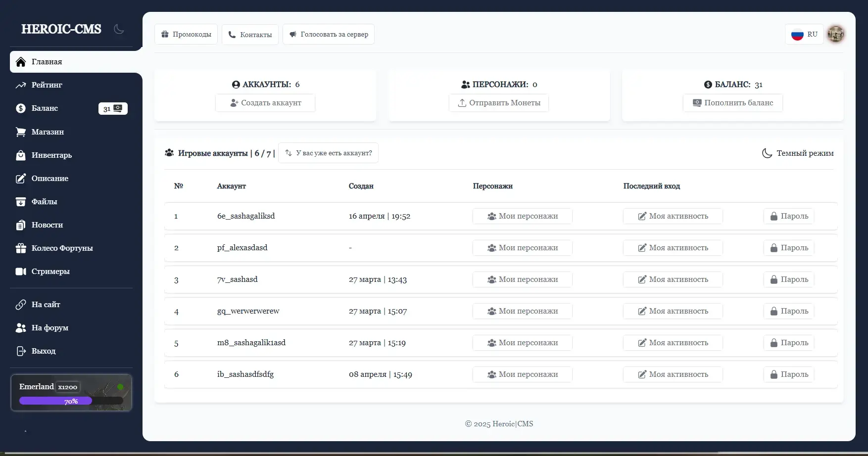
Task: Click the green online status dot
Action: click(120, 387)
